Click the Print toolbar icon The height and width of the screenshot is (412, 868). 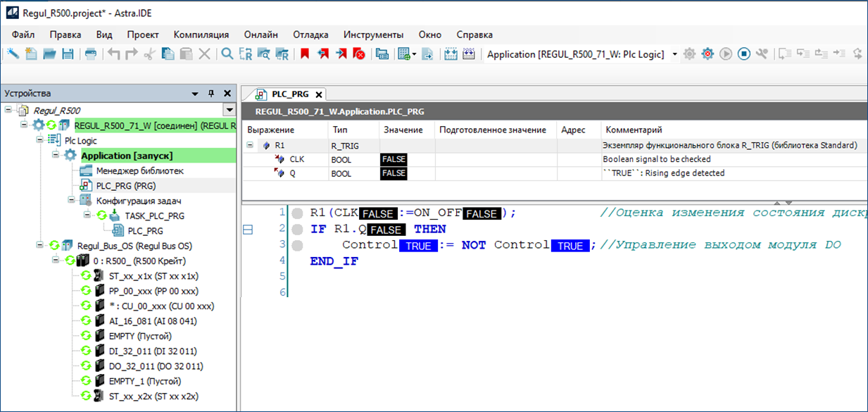click(x=91, y=54)
